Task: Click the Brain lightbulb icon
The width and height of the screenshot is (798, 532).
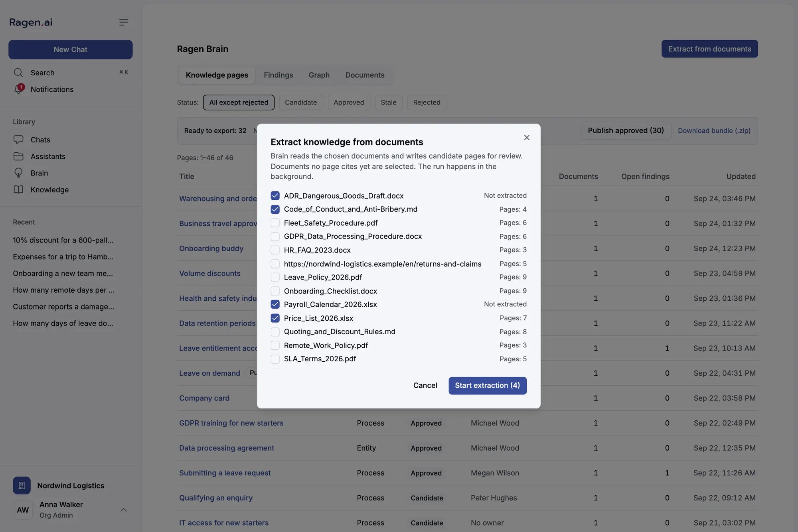Action: [x=18, y=173]
